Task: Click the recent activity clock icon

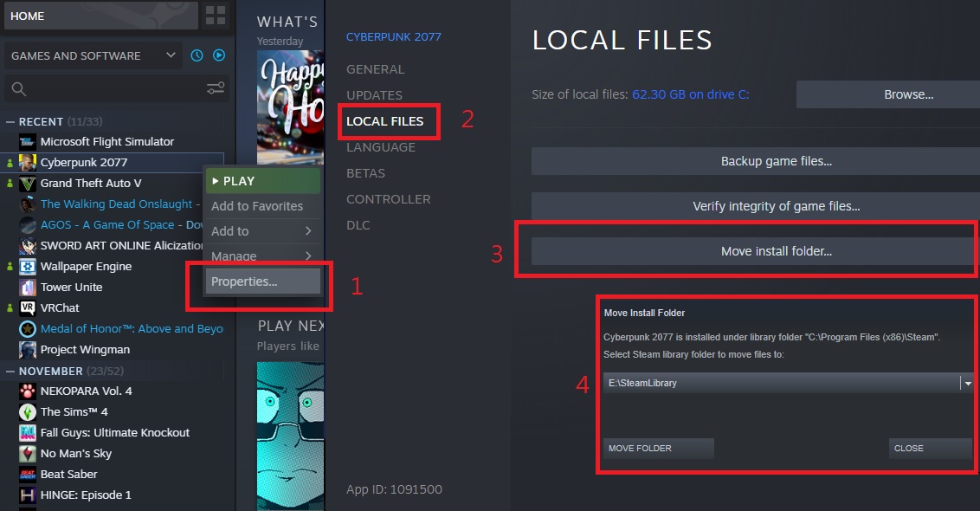Action: pos(197,55)
